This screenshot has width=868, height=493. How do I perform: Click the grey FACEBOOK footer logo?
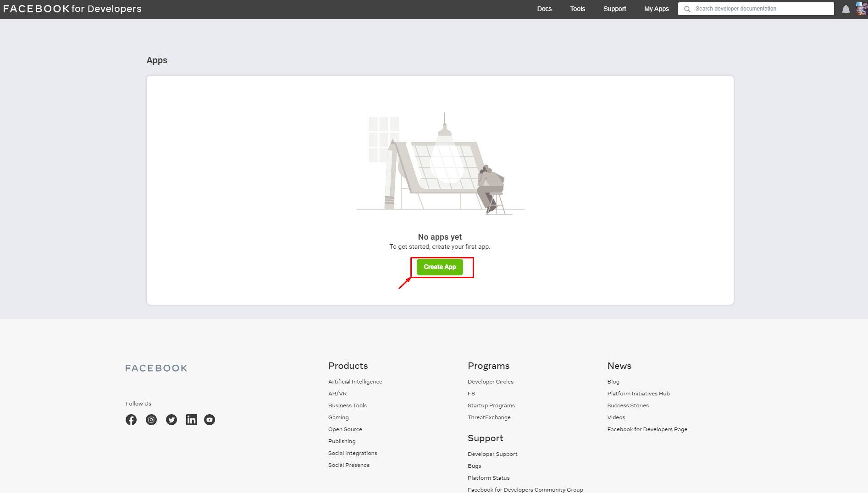(x=156, y=368)
